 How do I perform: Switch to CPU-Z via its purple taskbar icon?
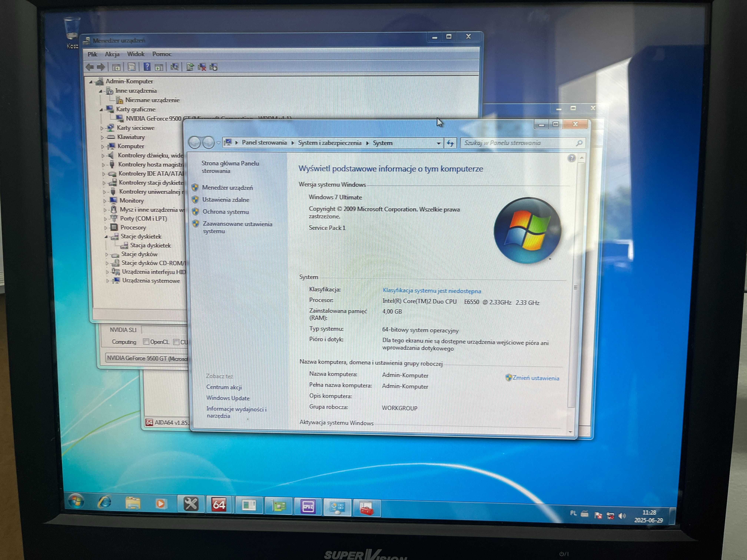(x=308, y=507)
